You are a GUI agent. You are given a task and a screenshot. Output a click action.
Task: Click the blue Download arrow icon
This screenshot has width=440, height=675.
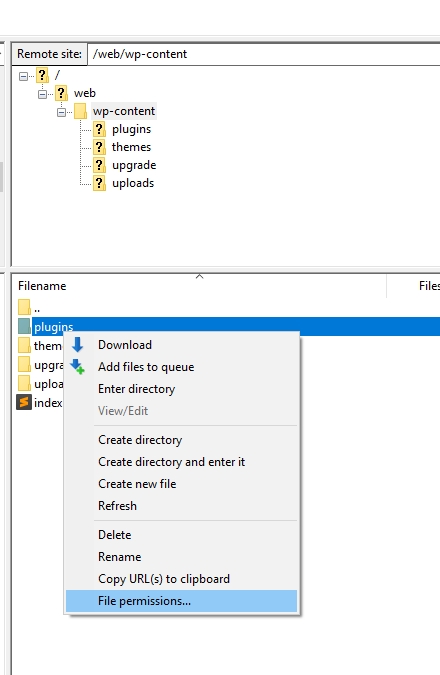pyautogui.click(x=77, y=345)
